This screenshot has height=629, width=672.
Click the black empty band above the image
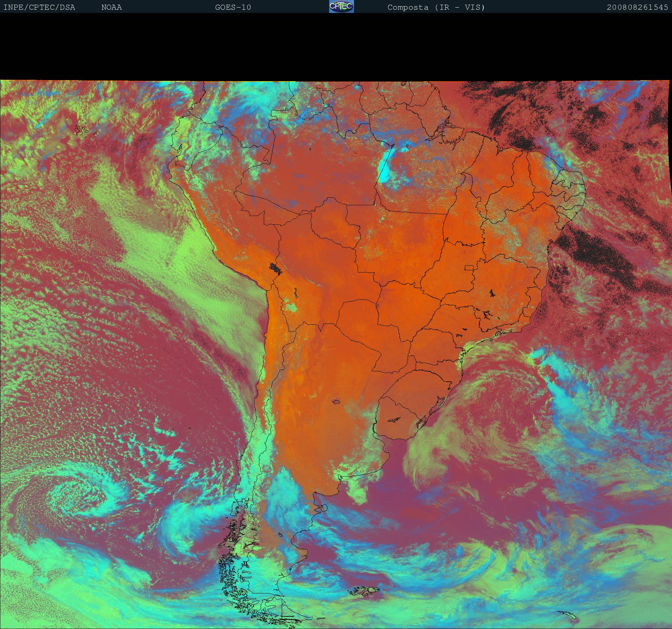336,47
